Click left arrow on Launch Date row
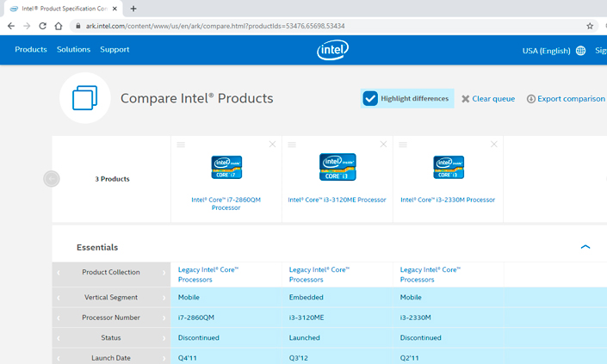 (x=59, y=358)
